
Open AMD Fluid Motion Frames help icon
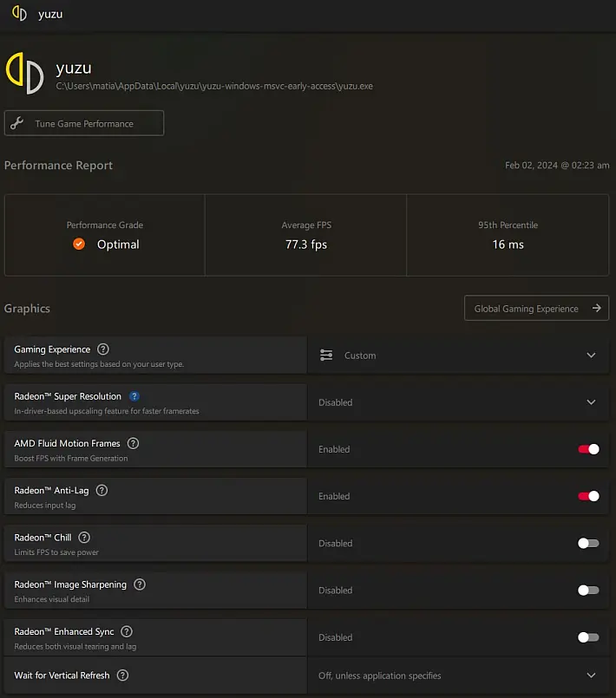click(x=133, y=443)
